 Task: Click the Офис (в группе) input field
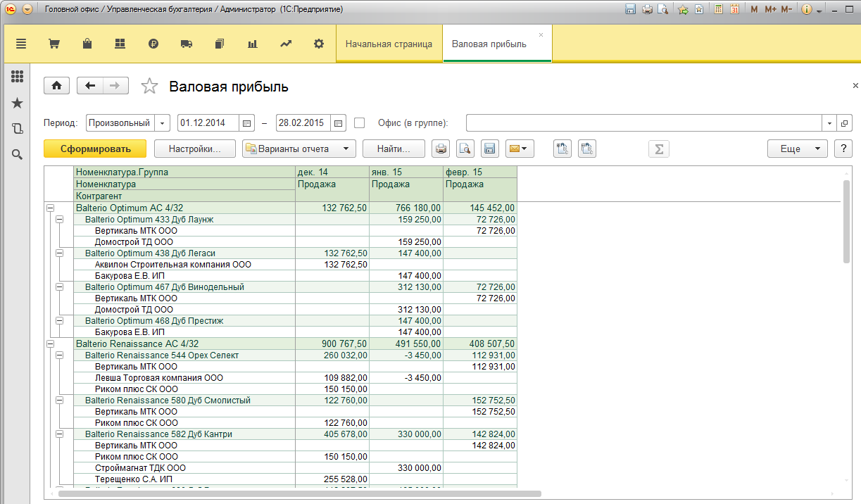pyautogui.click(x=644, y=122)
